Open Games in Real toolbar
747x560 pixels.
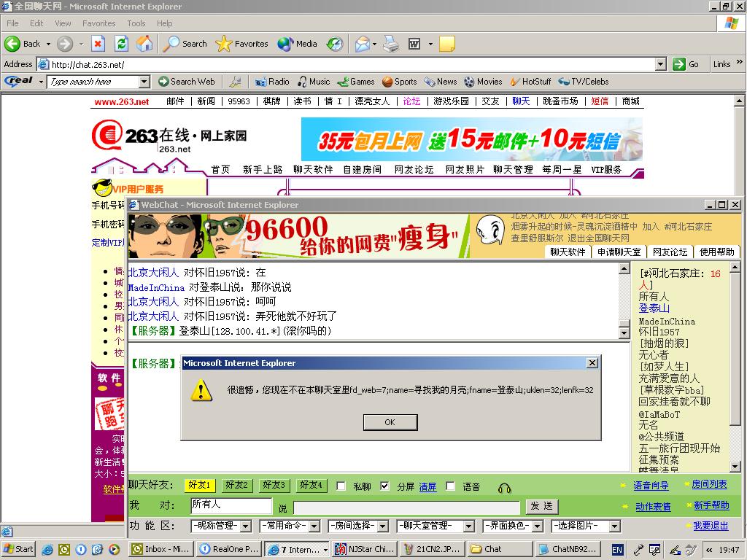(x=356, y=82)
